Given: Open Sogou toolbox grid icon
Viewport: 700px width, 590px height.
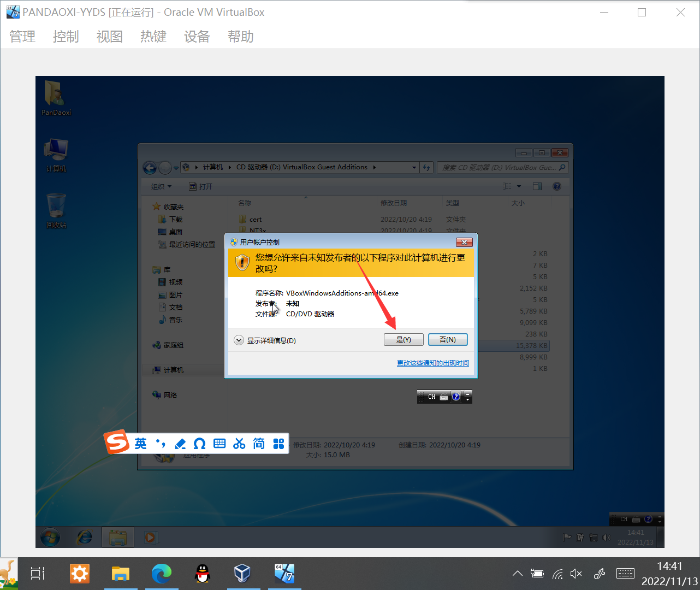Looking at the screenshot, I should point(278,444).
